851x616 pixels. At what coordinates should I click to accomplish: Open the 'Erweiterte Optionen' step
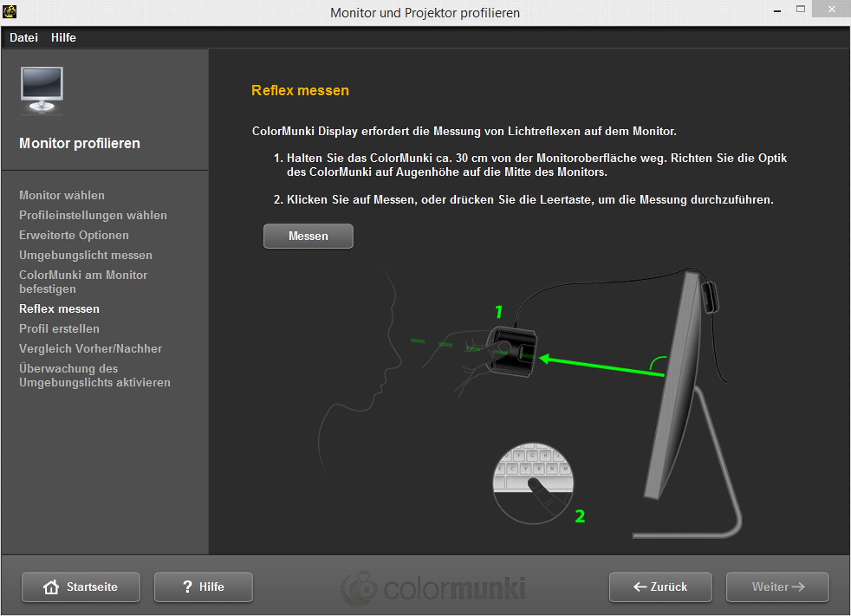pyautogui.click(x=74, y=235)
